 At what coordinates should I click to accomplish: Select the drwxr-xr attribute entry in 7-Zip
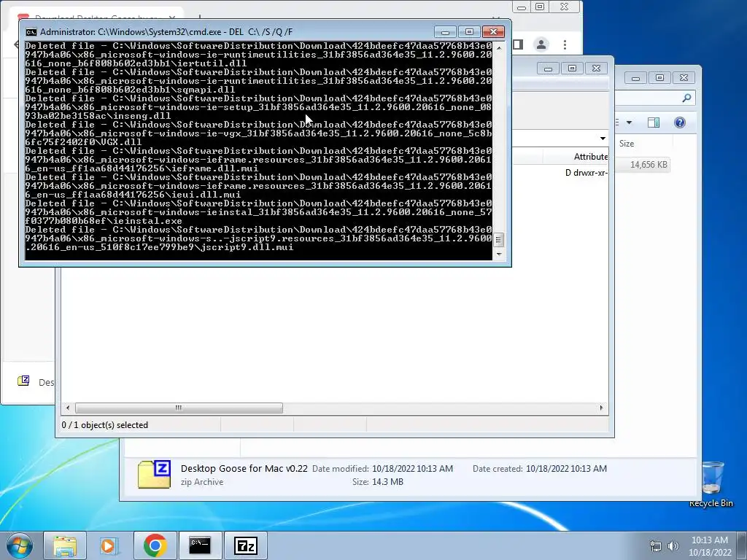[x=586, y=173]
